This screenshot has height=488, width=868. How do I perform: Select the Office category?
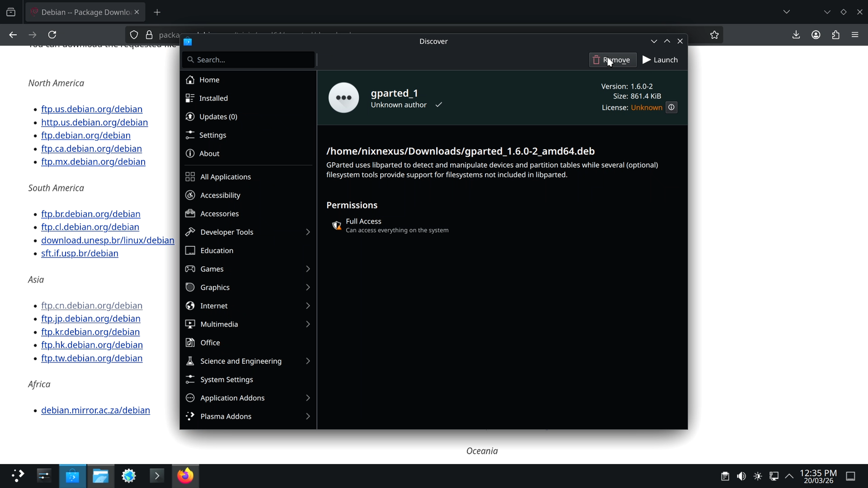coord(248,343)
